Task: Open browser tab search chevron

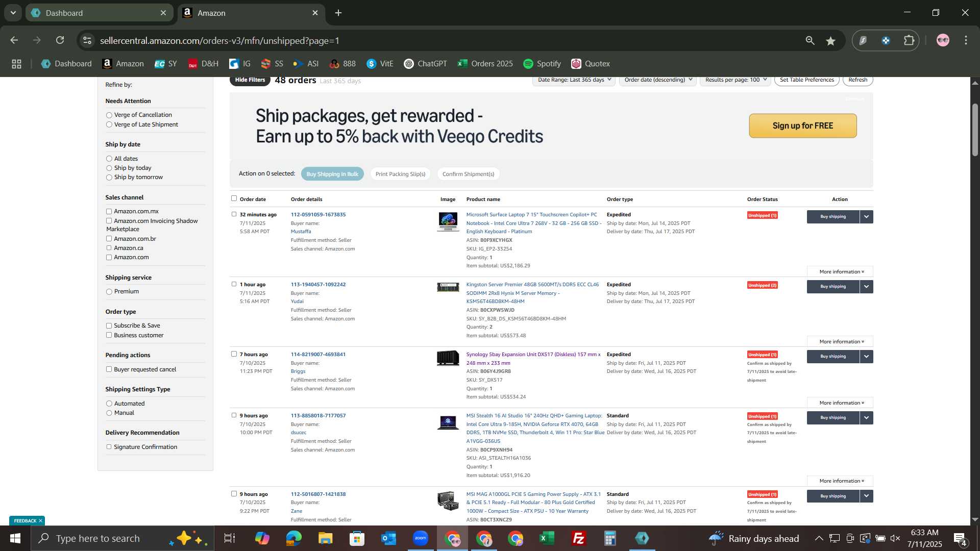Action: pos(13,13)
